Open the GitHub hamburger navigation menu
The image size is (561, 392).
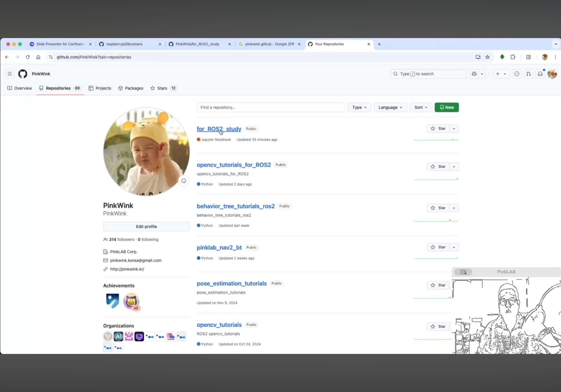coord(10,74)
